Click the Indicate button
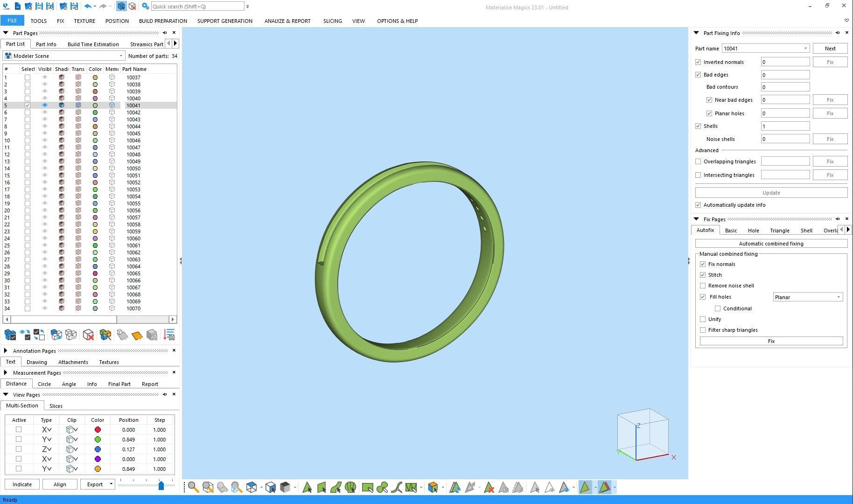Image resolution: width=853 pixels, height=504 pixels. 22,484
